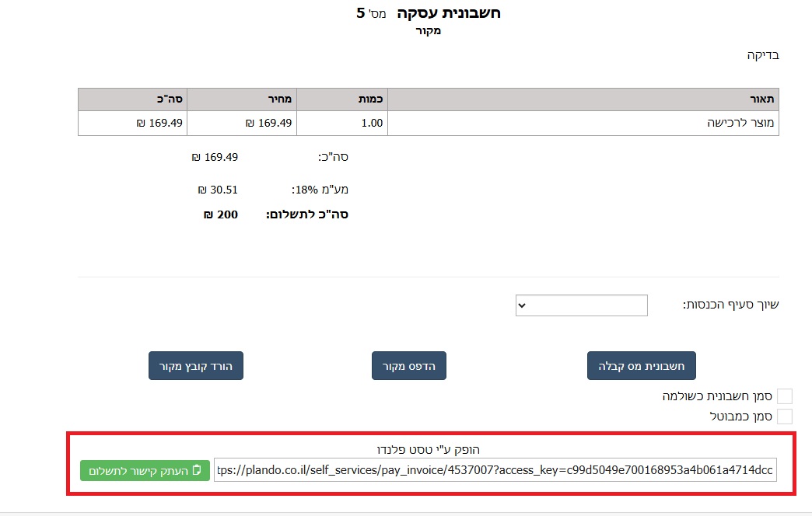Click the clipboard icon on the green button
The width and height of the screenshot is (812, 516).
click(x=197, y=470)
